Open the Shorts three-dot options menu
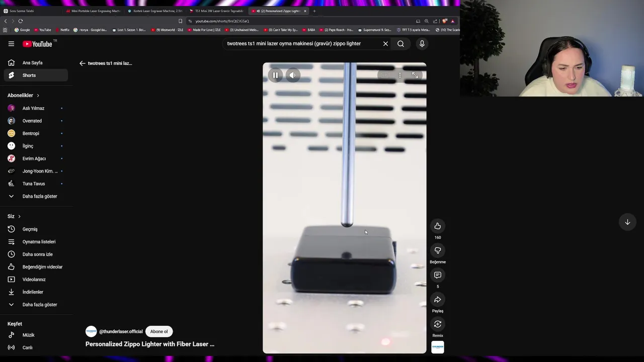 click(x=400, y=75)
